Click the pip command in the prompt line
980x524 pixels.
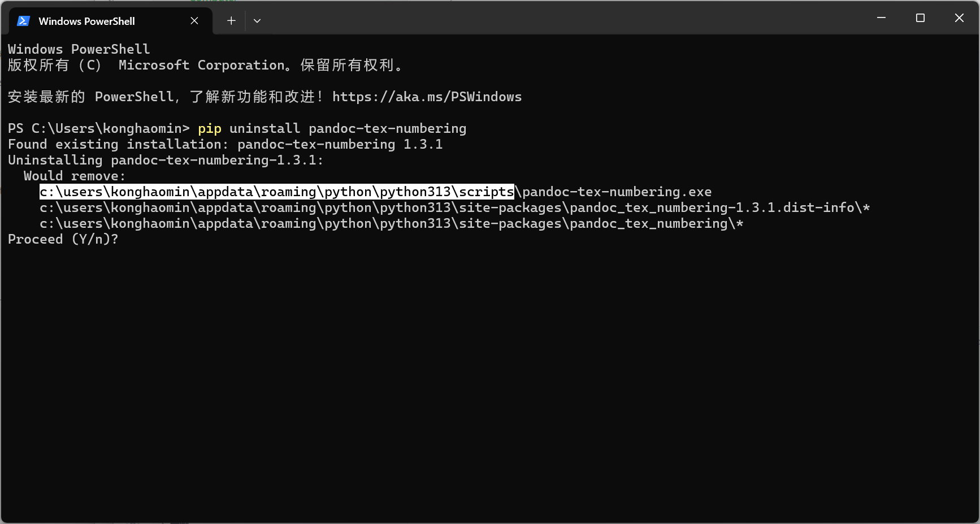pyautogui.click(x=209, y=128)
